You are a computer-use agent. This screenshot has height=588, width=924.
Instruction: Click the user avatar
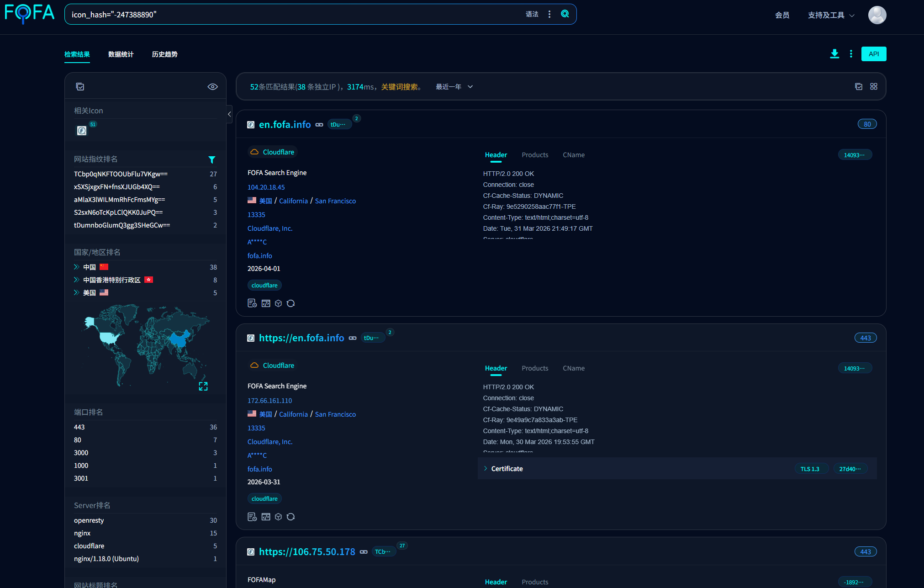tap(877, 15)
